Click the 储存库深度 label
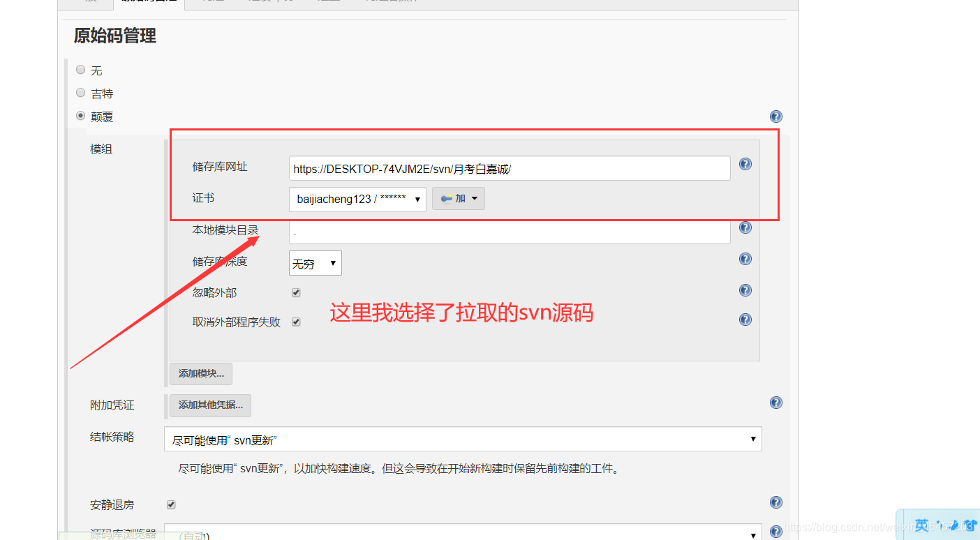The width and height of the screenshot is (980, 540). click(220, 261)
